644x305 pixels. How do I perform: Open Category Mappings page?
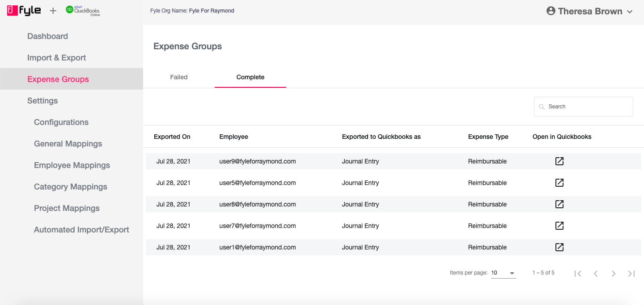tap(71, 187)
